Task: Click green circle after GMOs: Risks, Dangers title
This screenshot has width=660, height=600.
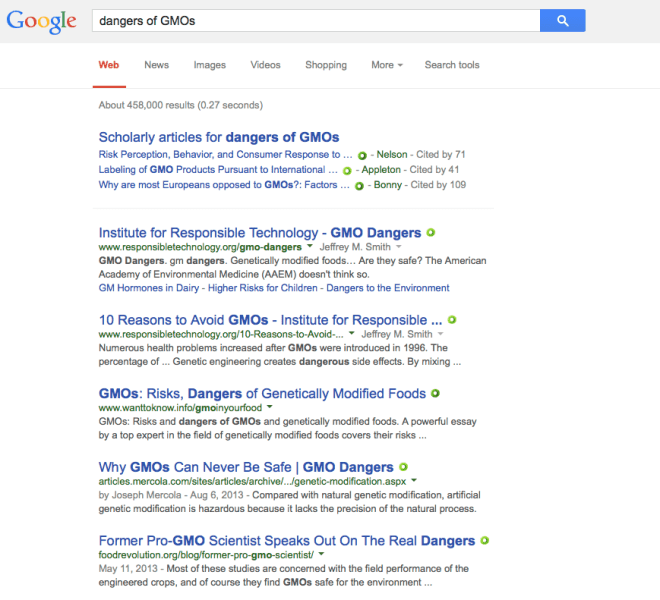Action: click(435, 393)
